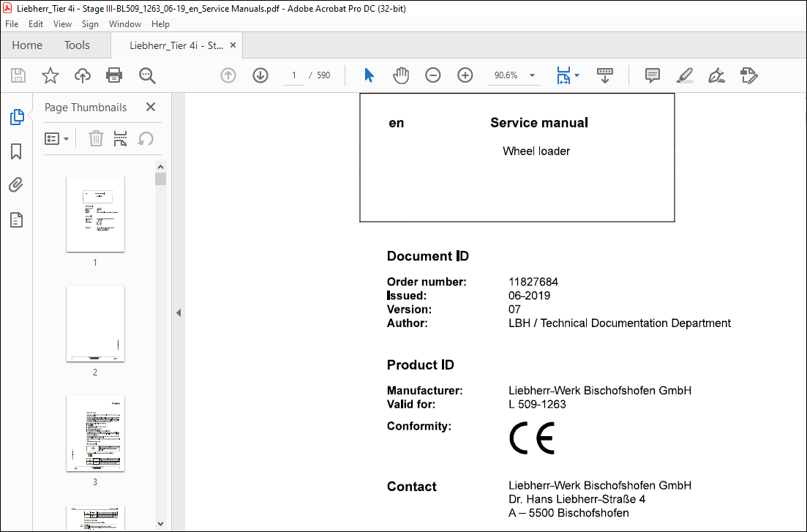Open thumbnails options menu dropdown

[56, 138]
